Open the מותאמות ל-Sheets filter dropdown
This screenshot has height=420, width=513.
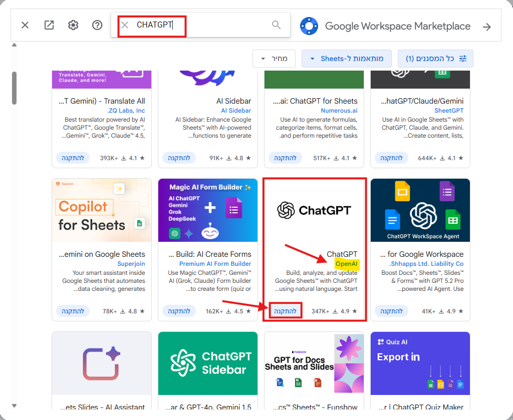pyautogui.click(x=347, y=59)
